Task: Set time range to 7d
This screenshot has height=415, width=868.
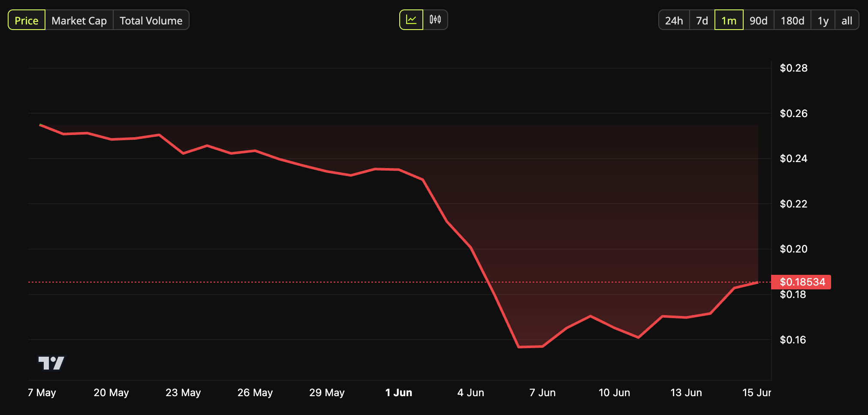Action: [702, 20]
